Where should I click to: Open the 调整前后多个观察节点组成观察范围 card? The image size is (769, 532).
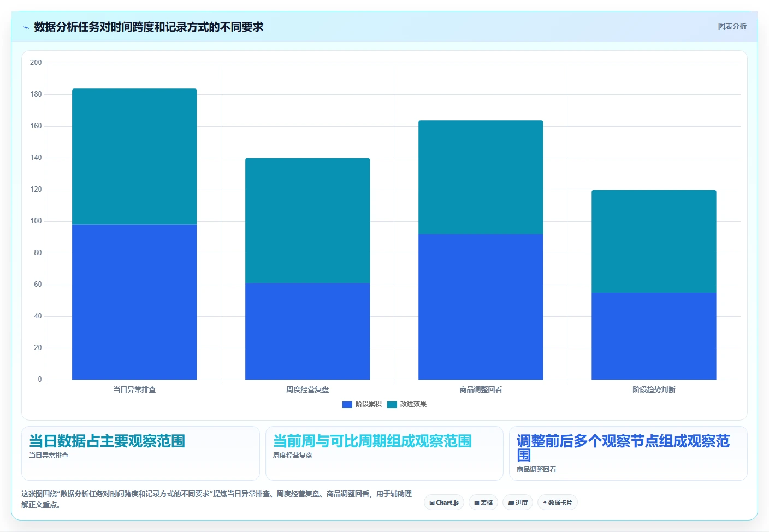coord(628,453)
